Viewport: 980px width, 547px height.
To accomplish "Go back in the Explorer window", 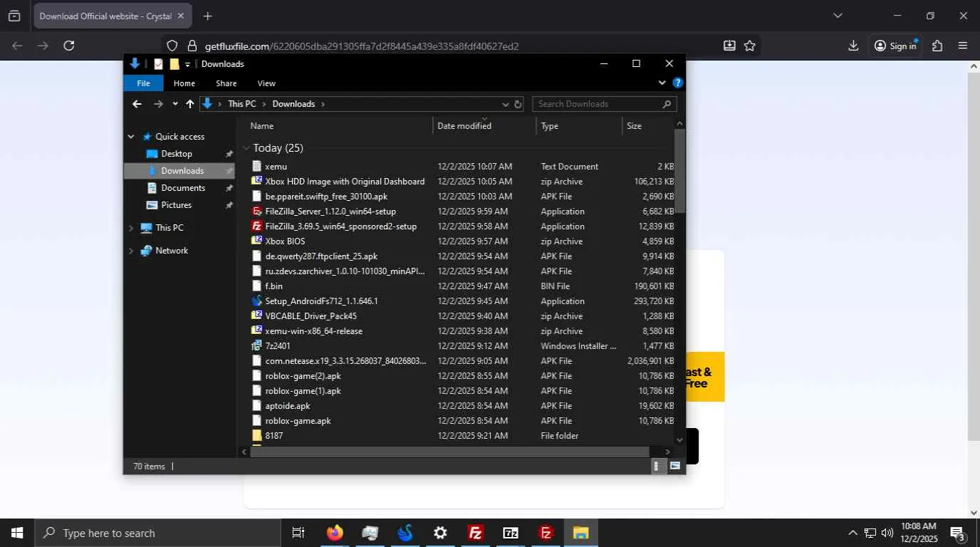I will point(137,104).
